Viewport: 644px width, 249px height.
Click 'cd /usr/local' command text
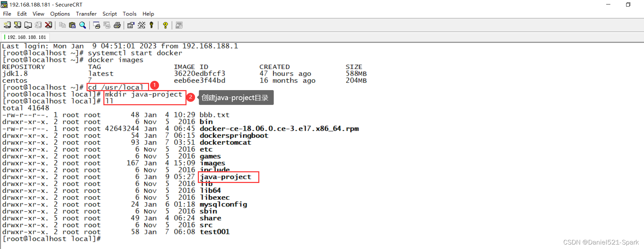[x=116, y=87]
